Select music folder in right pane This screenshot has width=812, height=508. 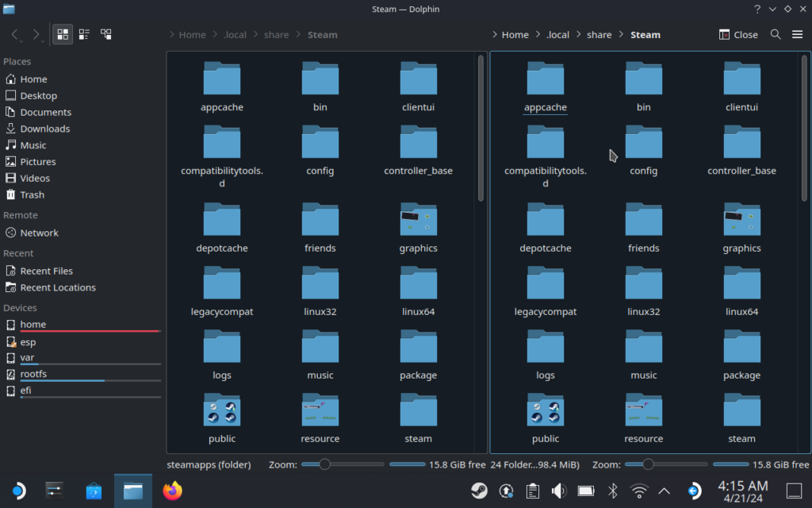pyautogui.click(x=643, y=355)
